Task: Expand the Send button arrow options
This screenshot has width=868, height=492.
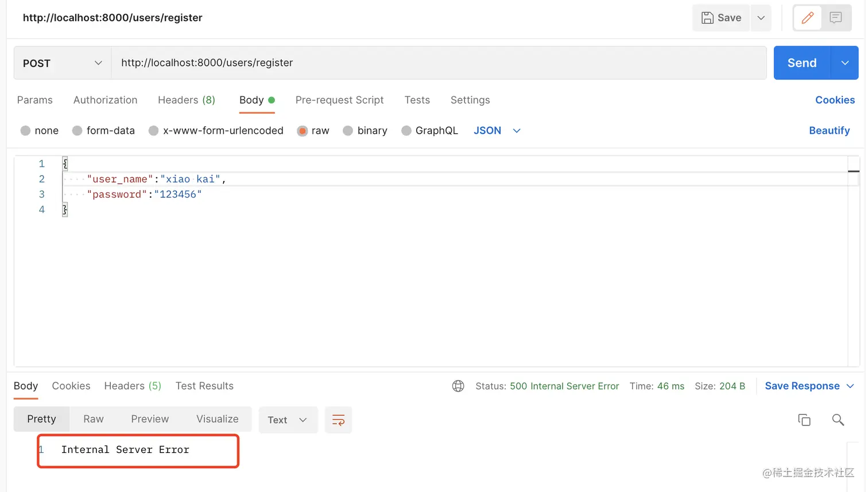Action: click(x=844, y=63)
